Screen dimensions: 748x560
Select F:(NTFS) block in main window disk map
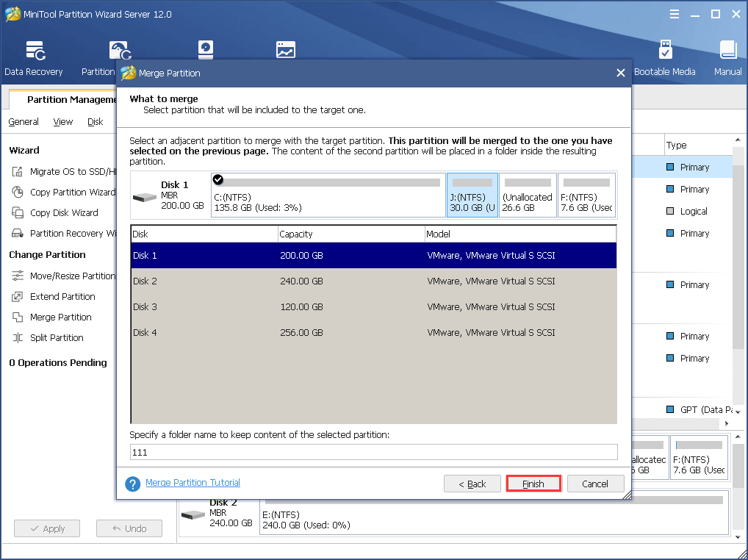pyautogui.click(x=699, y=457)
